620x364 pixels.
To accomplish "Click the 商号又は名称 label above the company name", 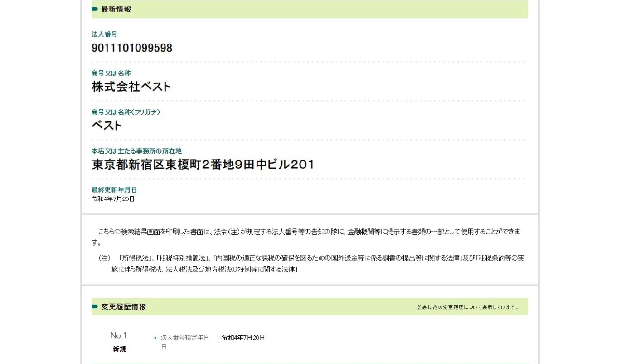I will click(111, 73).
